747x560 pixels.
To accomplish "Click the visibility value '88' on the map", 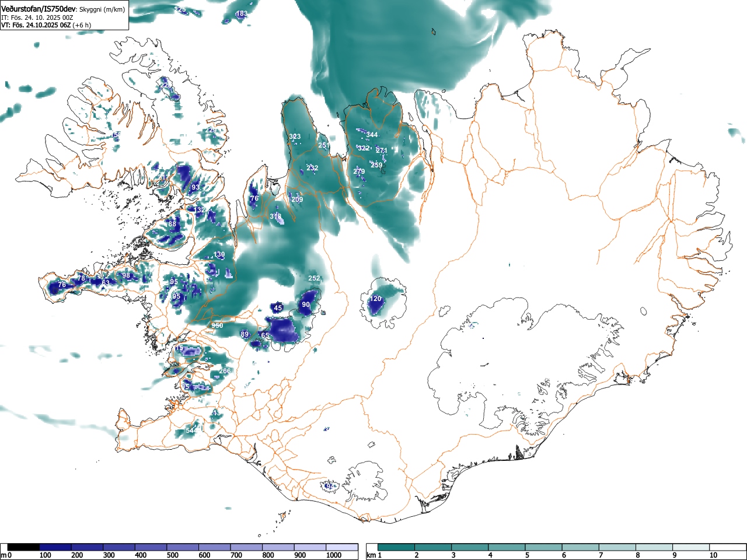I will point(172,224).
